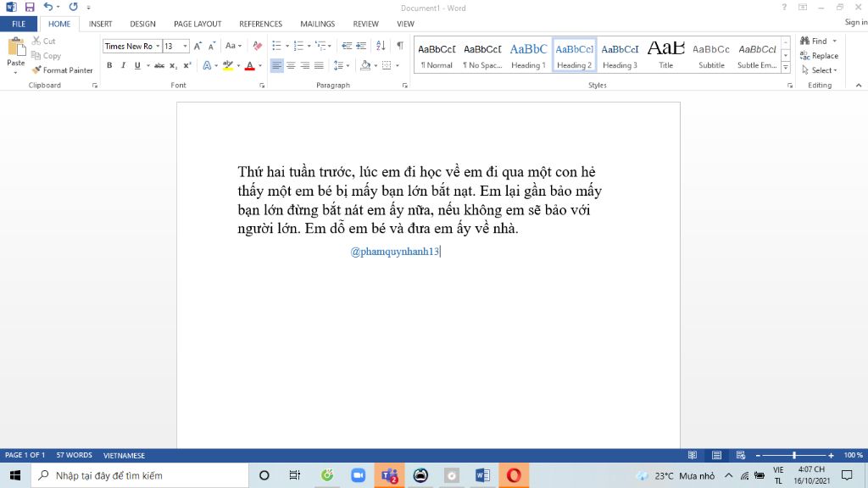
Task: Toggle show paragraph marks
Action: pyautogui.click(x=400, y=46)
